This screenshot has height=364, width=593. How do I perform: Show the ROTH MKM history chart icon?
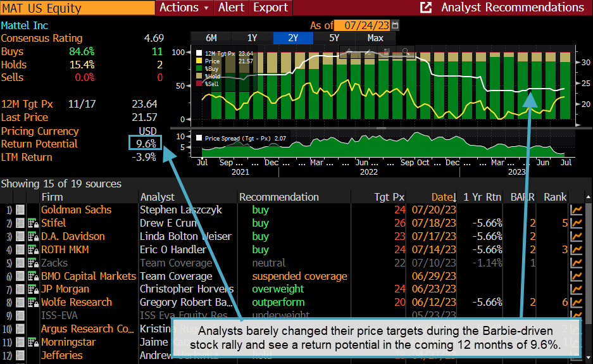[x=577, y=249]
